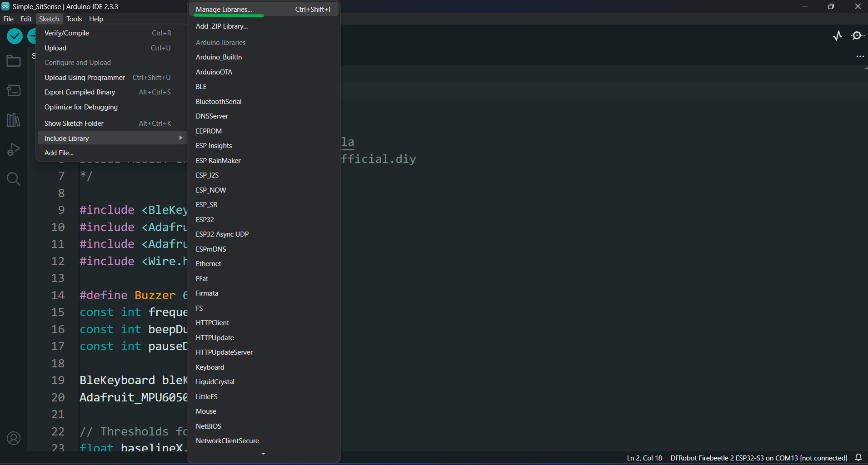Screen dimensions: 868x465
Task: Include the BLE library
Action: click(264, 87)
